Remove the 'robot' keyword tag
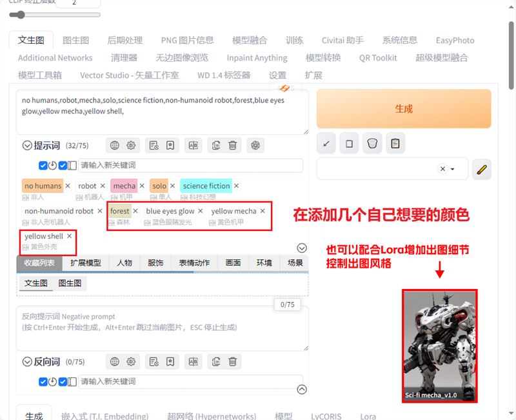 [x=103, y=186]
